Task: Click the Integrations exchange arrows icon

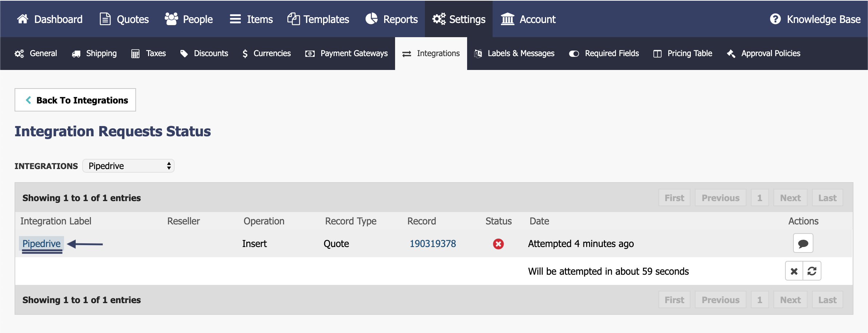Action: (407, 54)
